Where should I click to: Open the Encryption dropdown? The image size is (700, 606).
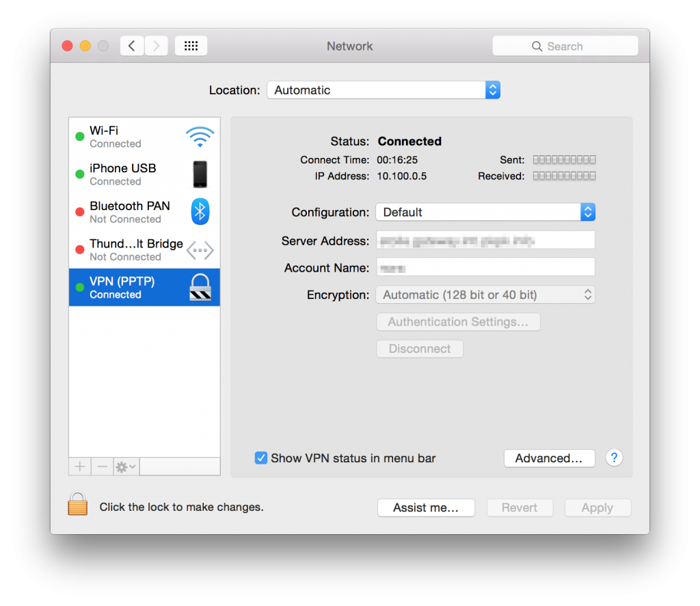pyautogui.click(x=485, y=295)
